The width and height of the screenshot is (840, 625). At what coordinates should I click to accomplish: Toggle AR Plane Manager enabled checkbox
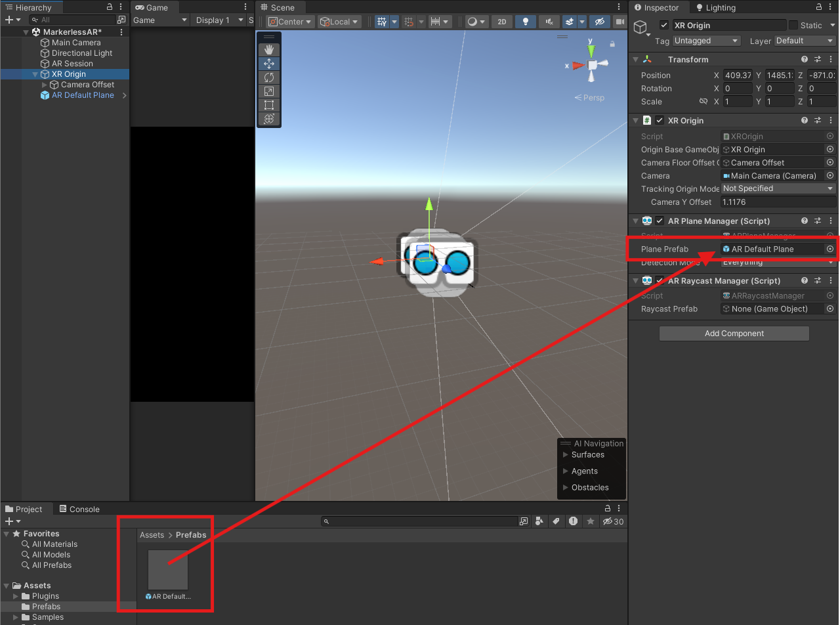pos(660,221)
